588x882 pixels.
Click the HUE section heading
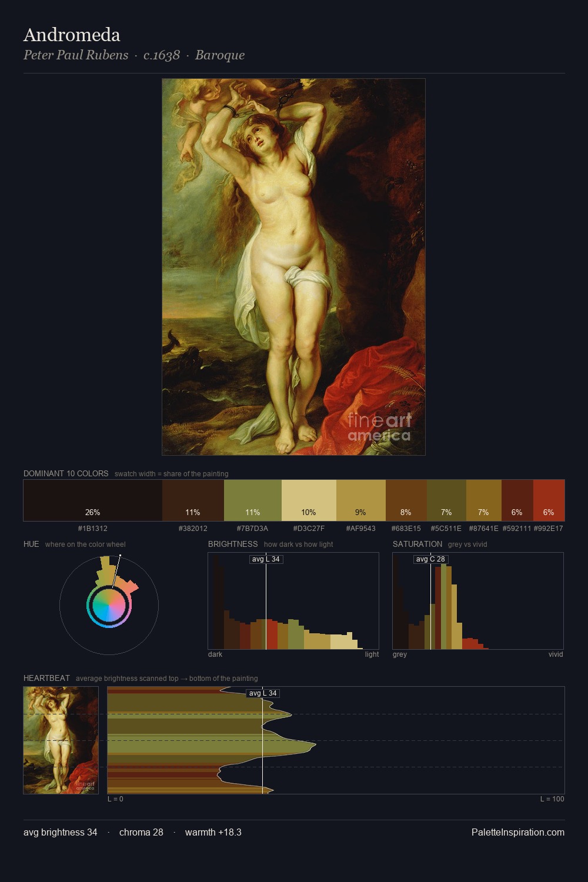point(31,544)
